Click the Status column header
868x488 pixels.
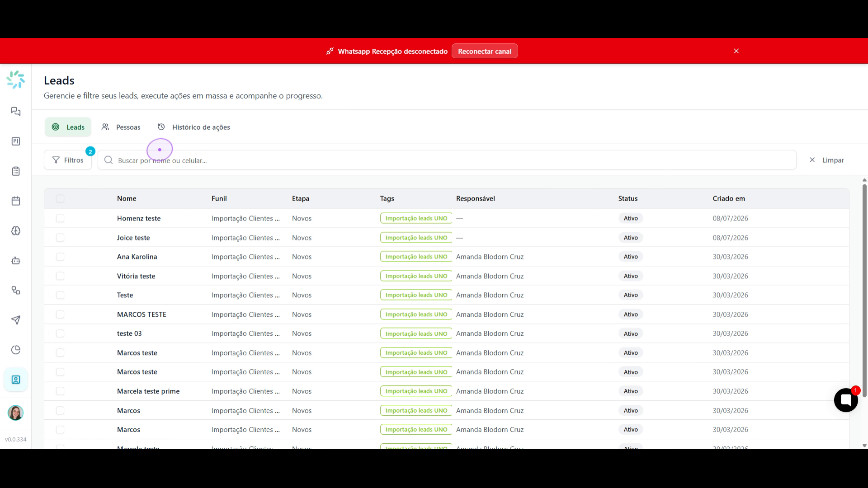628,198
